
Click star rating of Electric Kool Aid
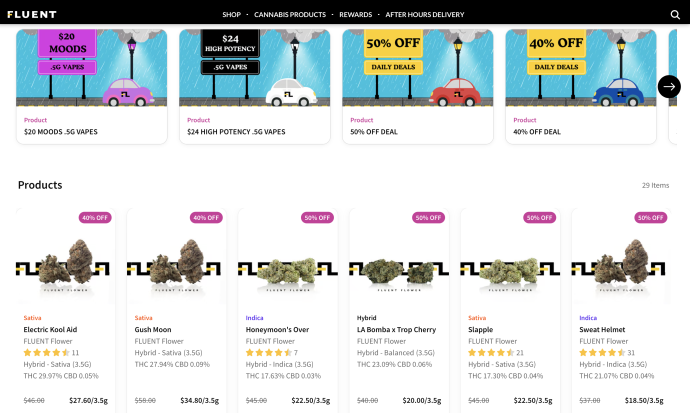(x=47, y=353)
